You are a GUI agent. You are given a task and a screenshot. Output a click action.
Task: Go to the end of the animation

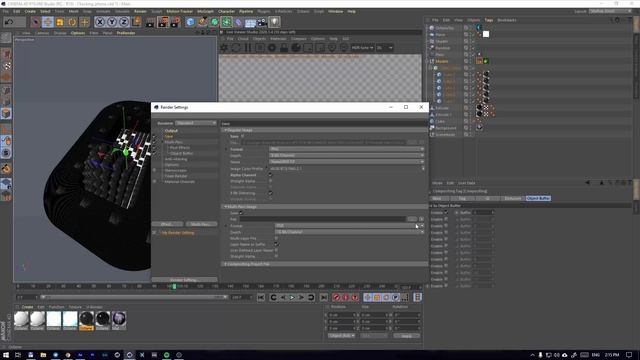[x=324, y=297]
